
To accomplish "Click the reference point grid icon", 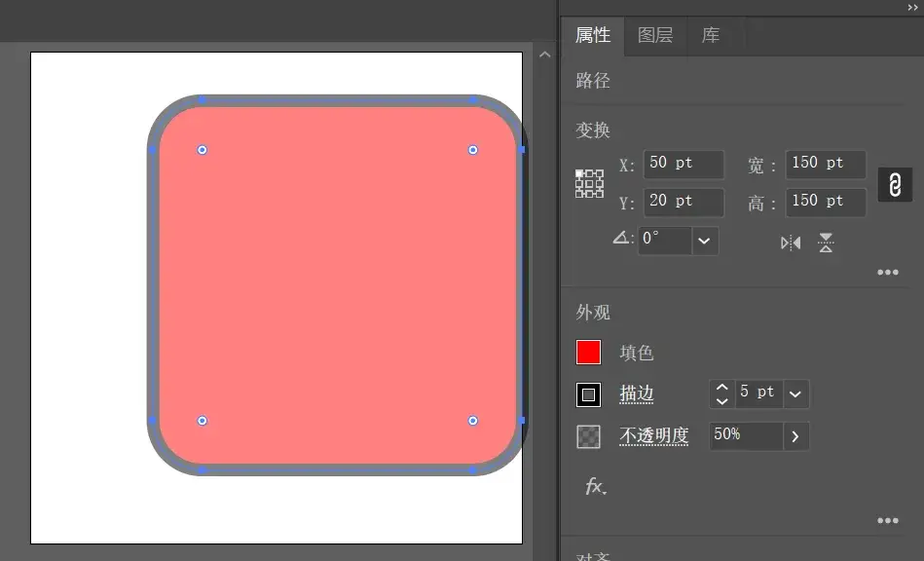I will tap(589, 183).
